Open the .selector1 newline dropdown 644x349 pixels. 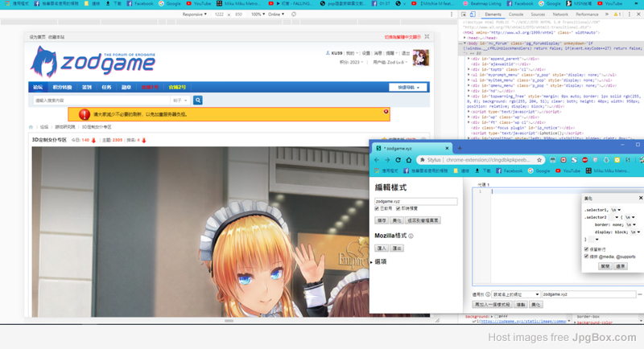click(x=616, y=210)
